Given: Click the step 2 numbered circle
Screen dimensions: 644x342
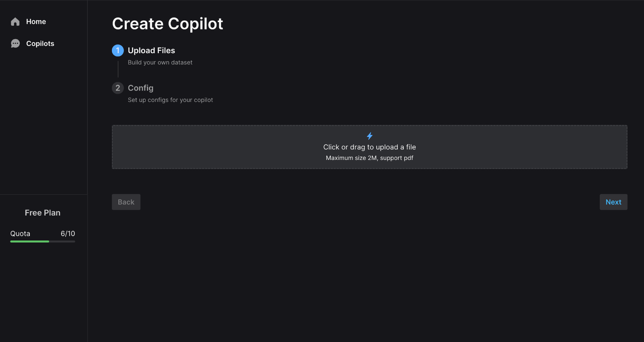Looking at the screenshot, I should tap(118, 88).
